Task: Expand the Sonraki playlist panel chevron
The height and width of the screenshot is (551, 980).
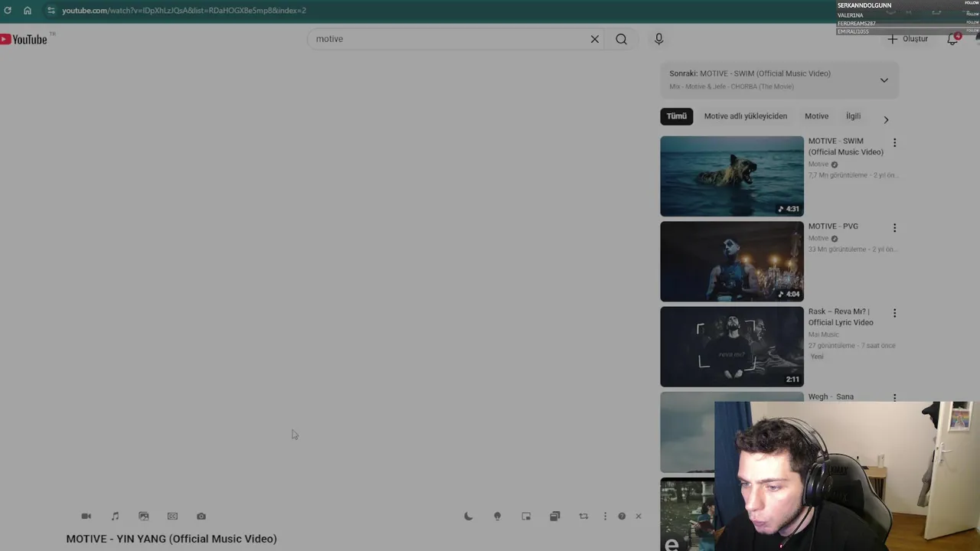Action: click(x=884, y=80)
